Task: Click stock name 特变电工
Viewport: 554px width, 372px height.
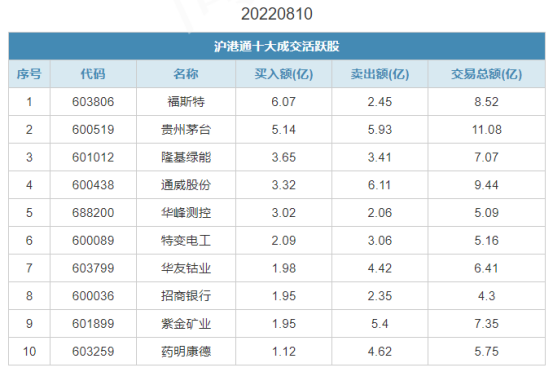Action: point(186,241)
